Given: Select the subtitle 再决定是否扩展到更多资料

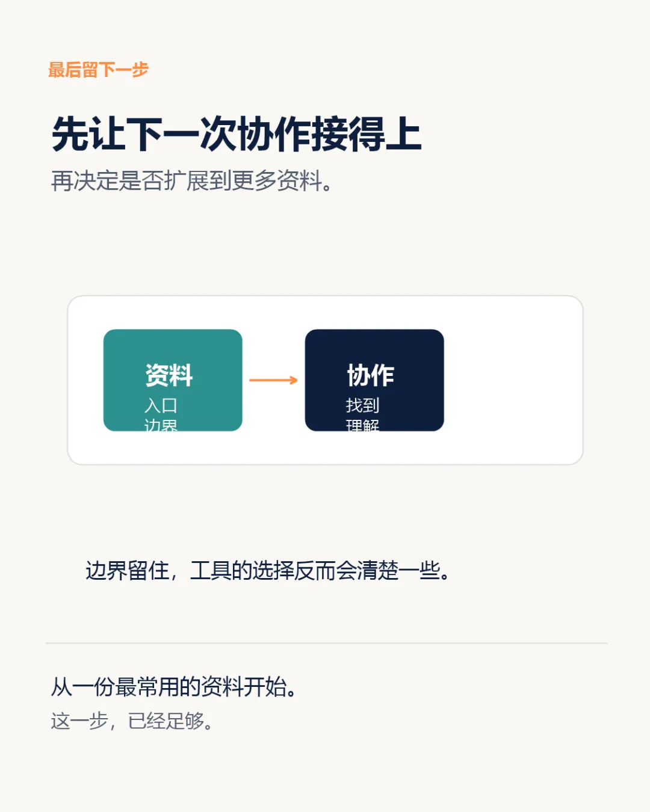Looking at the screenshot, I should (192, 180).
